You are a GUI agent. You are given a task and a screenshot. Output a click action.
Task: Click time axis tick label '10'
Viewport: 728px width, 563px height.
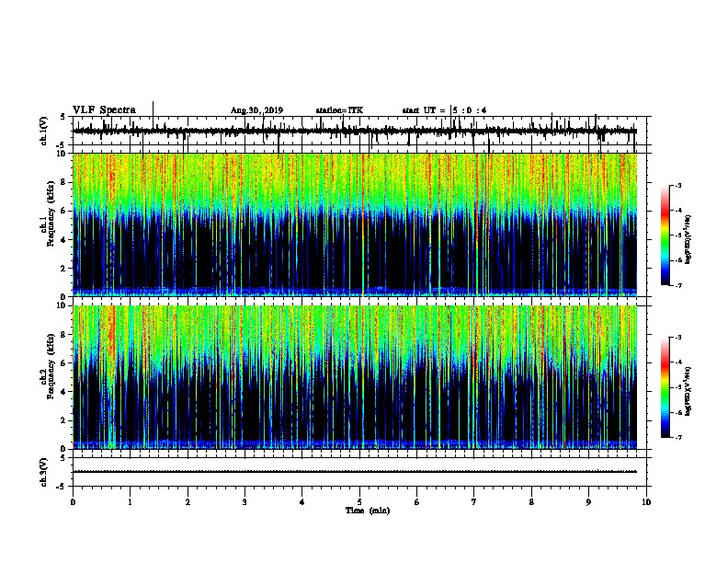coord(646,502)
